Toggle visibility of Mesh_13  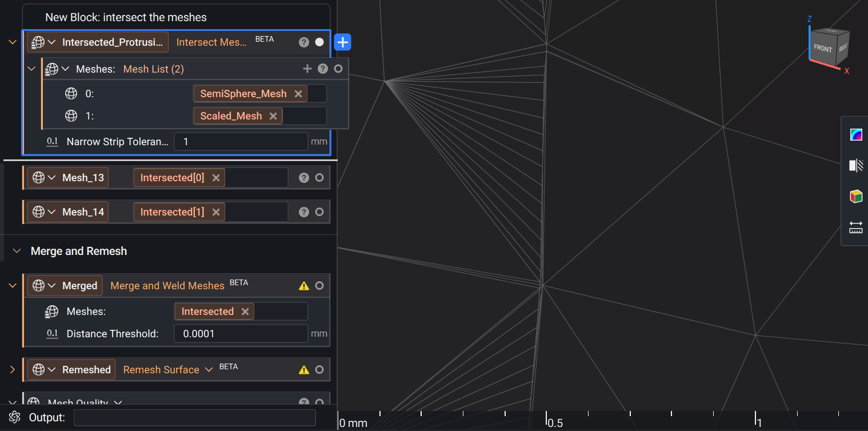(319, 178)
